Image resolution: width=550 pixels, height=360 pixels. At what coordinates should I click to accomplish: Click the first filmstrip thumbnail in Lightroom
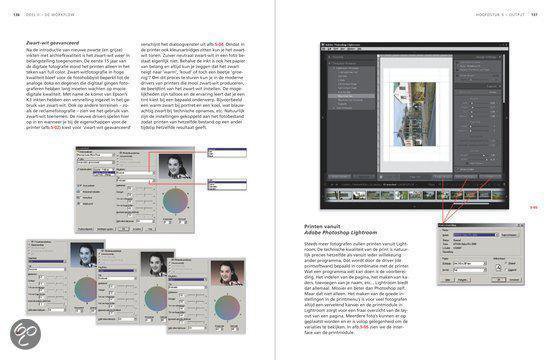[x=332, y=195]
